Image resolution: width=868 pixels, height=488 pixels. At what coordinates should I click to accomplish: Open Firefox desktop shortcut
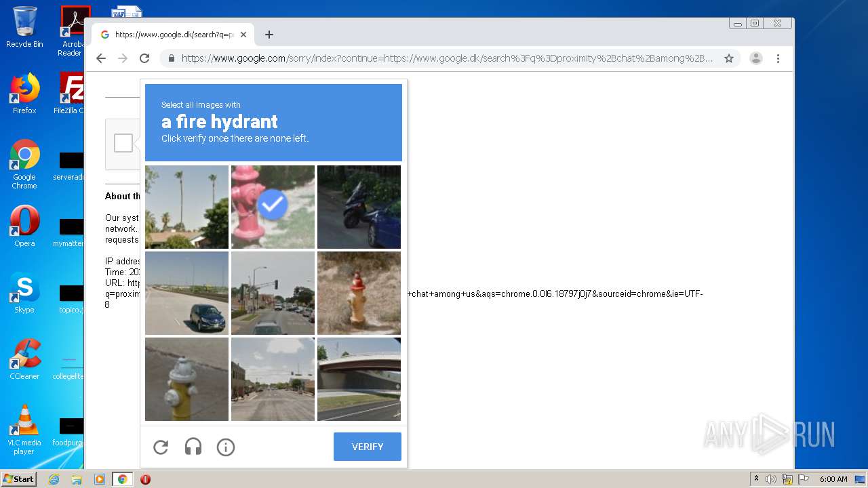point(24,94)
